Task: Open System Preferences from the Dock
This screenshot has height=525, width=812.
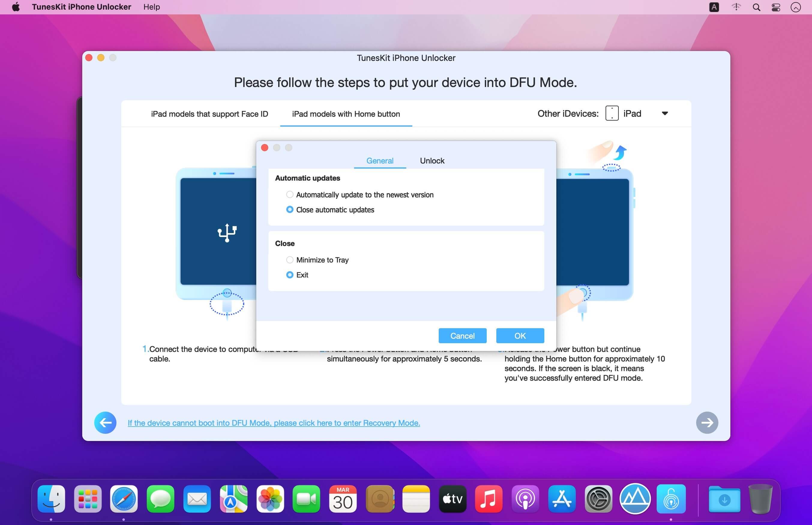Action: coord(598,499)
